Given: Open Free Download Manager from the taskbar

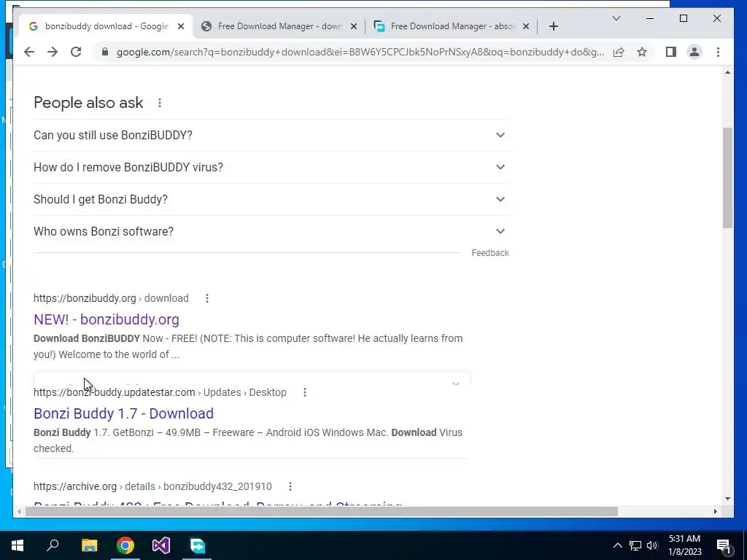Looking at the screenshot, I should [197, 545].
